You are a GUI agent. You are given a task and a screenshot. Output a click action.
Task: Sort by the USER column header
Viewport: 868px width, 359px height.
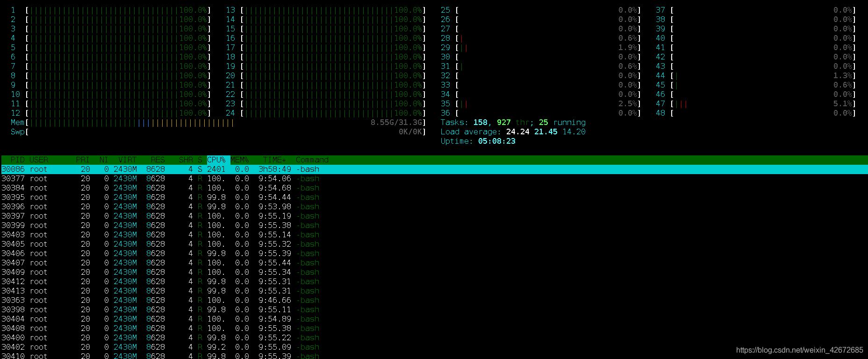click(39, 160)
